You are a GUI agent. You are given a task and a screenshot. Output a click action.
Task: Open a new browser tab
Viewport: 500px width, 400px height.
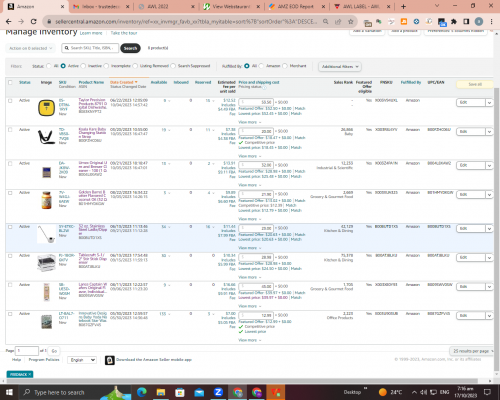click(x=403, y=6)
